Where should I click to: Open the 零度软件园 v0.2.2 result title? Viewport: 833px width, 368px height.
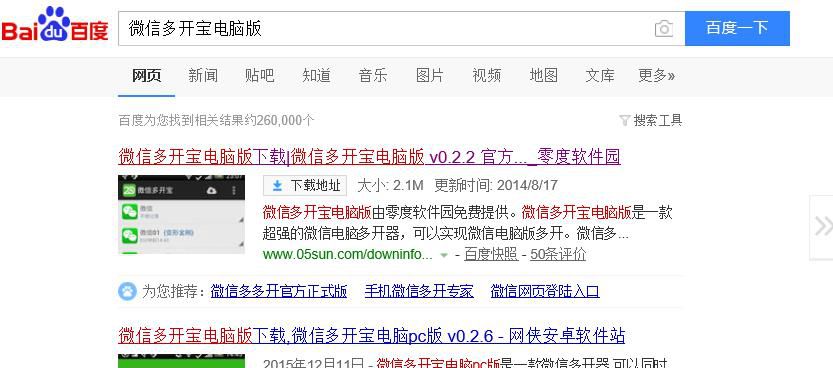coord(369,157)
